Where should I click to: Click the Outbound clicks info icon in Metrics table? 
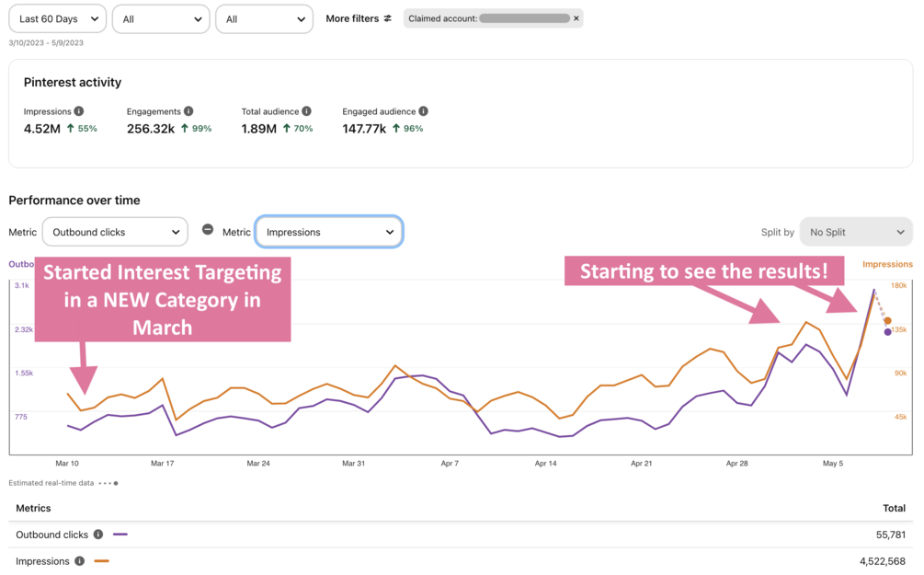pos(98,535)
